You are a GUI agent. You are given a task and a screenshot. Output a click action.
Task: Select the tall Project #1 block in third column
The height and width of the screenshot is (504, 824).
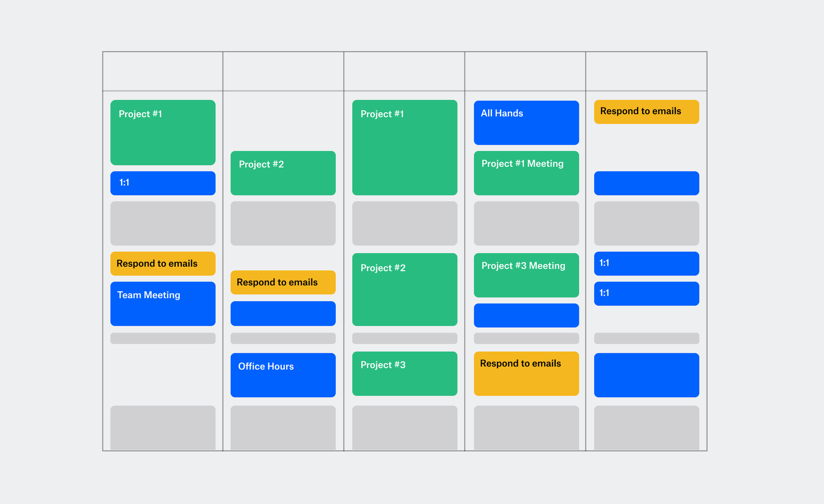pos(404,147)
